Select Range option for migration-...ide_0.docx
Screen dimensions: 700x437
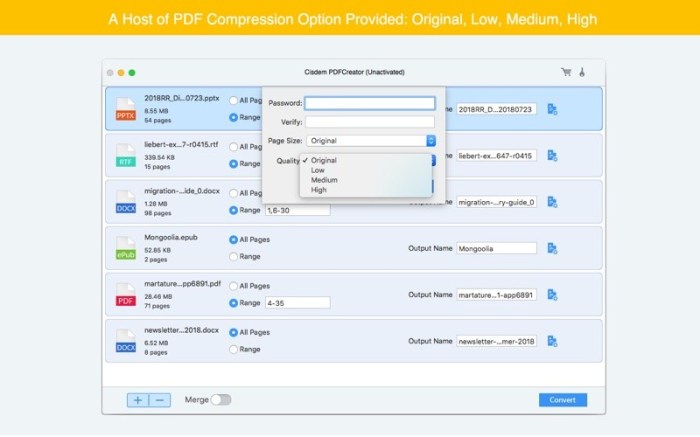tap(233, 210)
